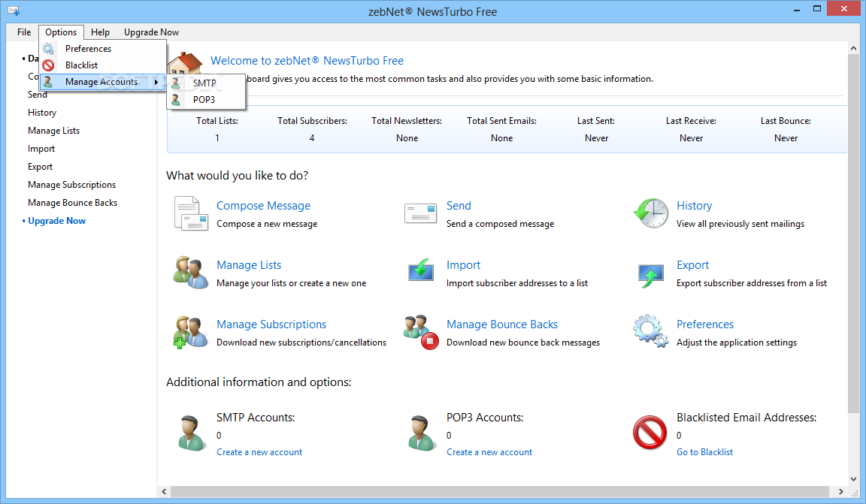Image resolution: width=866 pixels, height=504 pixels.
Task: Open the Preferences dashboard link
Action: [705, 324]
